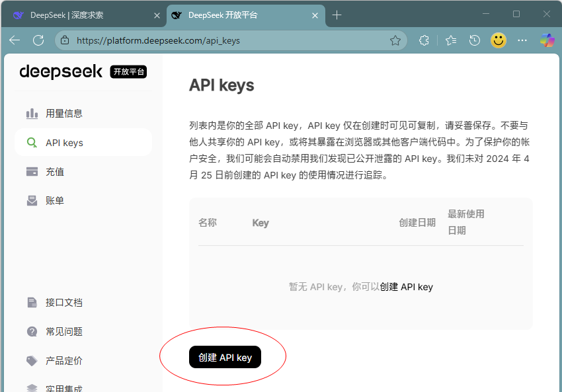Viewport: 562px width, 392px height.
Task: Click the circled 创建 API key button
Action: (224, 356)
